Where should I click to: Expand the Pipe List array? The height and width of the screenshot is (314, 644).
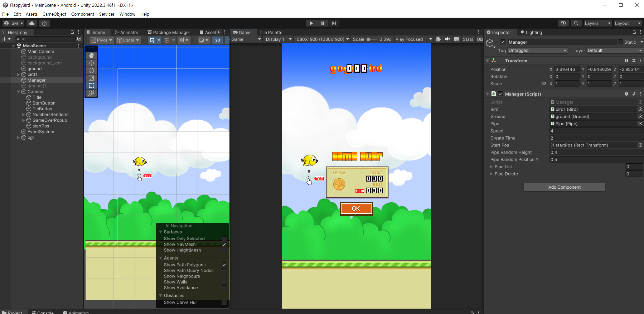tap(492, 166)
